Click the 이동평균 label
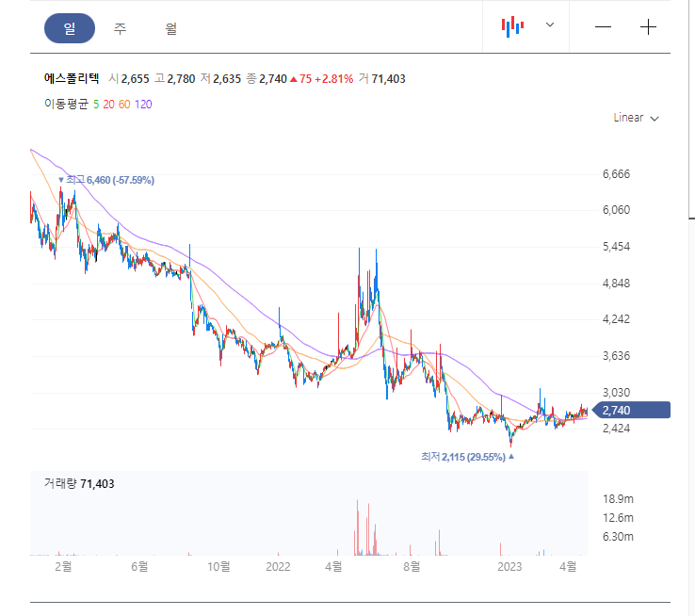Image resolution: width=695 pixels, height=616 pixels. click(67, 105)
